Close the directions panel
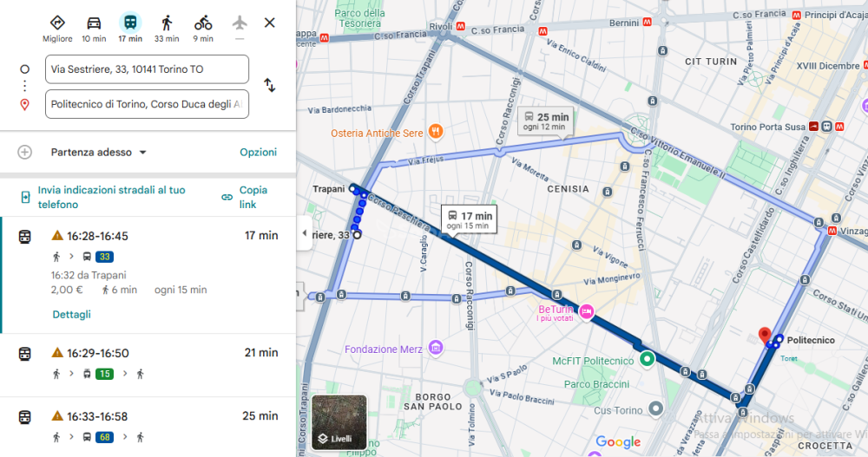868x457 pixels. click(270, 23)
